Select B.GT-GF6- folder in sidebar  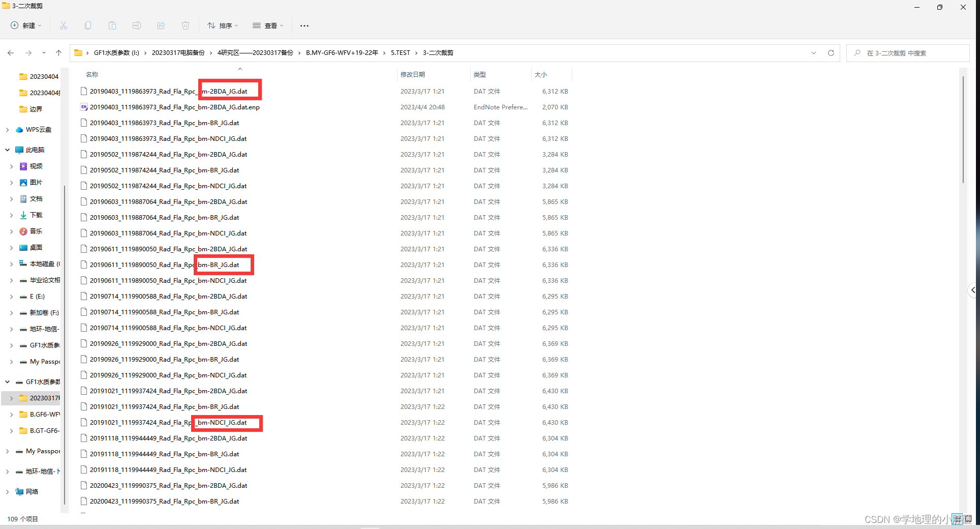point(39,431)
